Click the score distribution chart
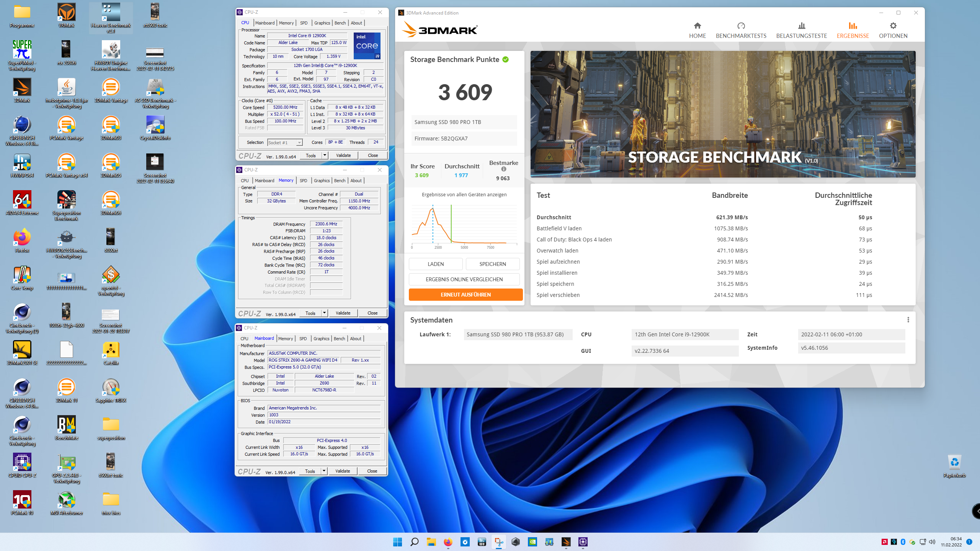Viewport: 980px width, 551px height. click(464, 226)
